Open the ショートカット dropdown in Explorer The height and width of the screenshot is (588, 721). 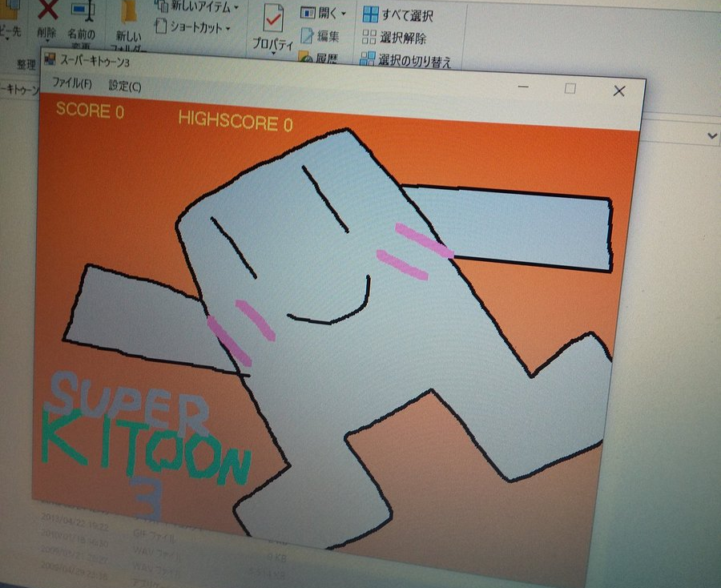pyautogui.click(x=228, y=29)
